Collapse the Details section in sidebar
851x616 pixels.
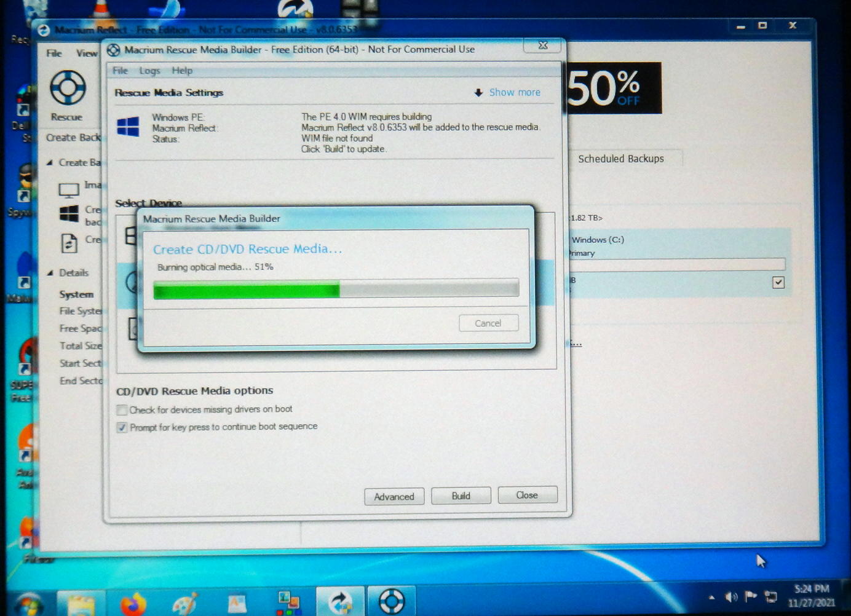point(50,273)
